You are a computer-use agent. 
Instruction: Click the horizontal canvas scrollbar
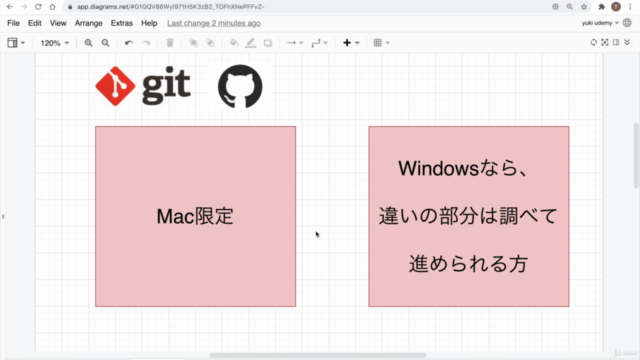pyautogui.click(x=318, y=355)
